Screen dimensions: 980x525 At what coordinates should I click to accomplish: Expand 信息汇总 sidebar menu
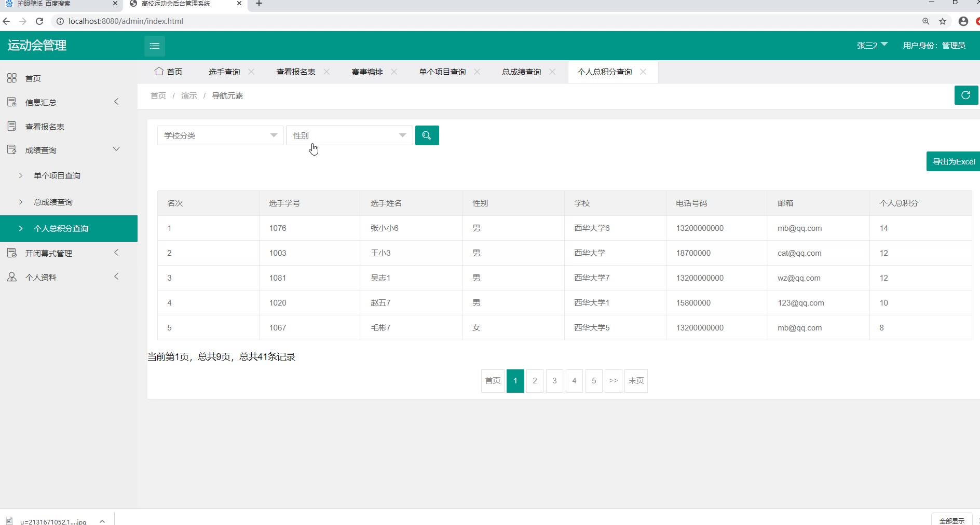(x=65, y=102)
